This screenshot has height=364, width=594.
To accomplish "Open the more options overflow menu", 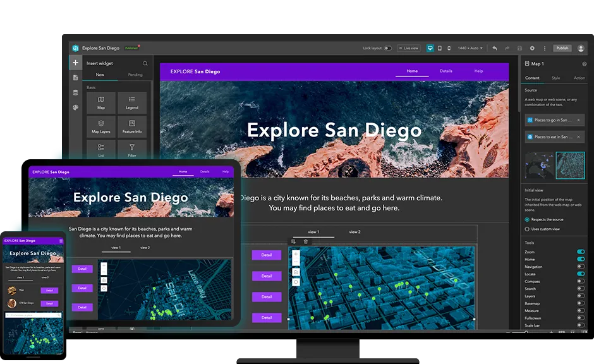I will coord(544,48).
